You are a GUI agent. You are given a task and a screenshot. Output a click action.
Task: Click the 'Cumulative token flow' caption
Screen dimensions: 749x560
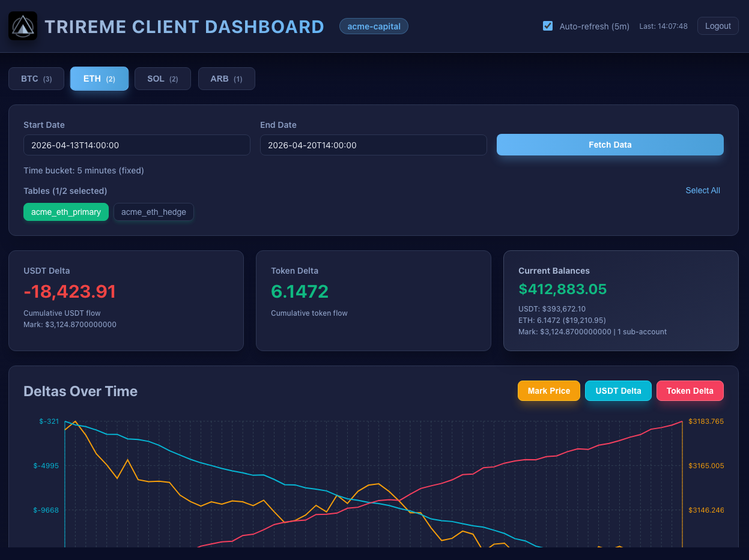pos(309,313)
